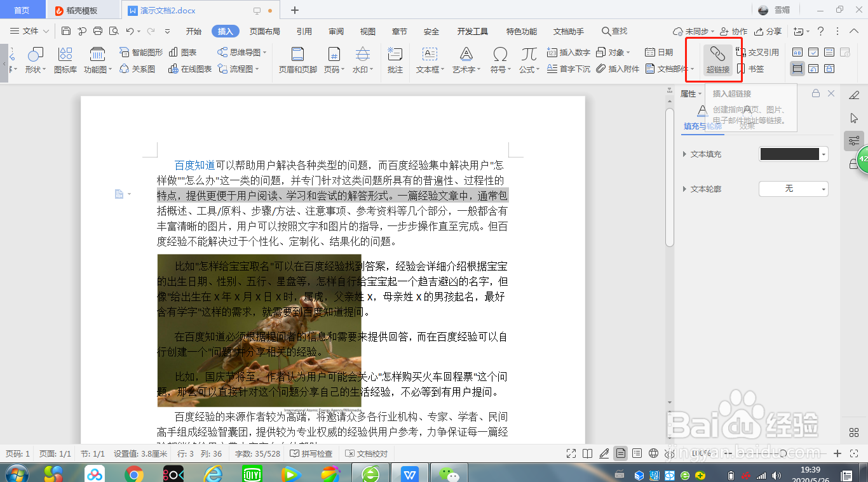Image resolution: width=868 pixels, height=482 pixels.
Task: Switch to the 开始 ribbon tab
Action: [x=194, y=31]
